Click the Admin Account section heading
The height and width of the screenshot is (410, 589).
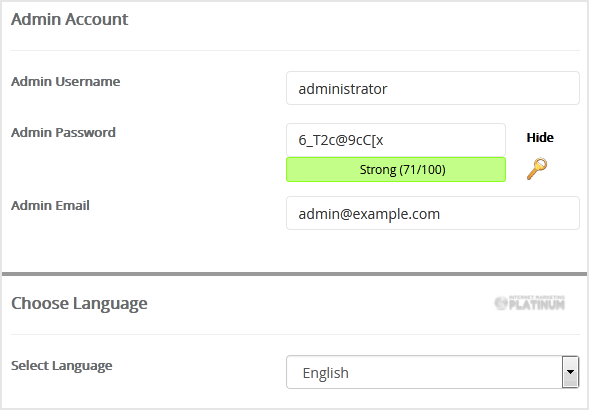[x=69, y=19]
